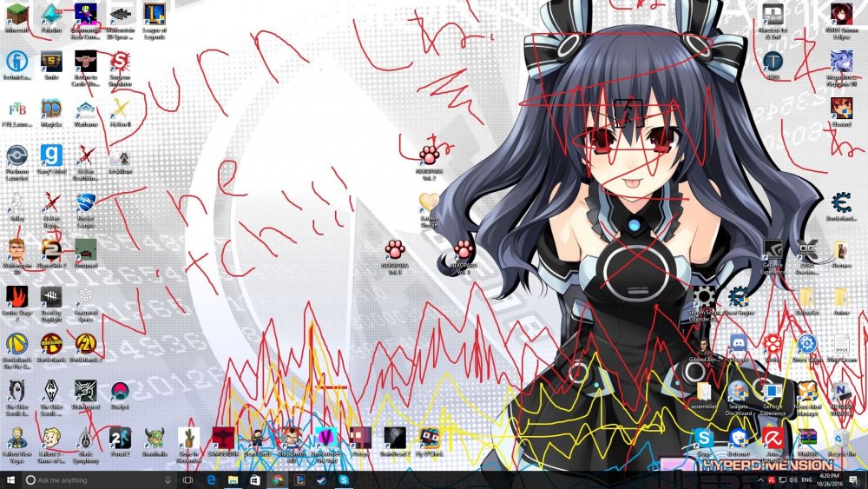Launch Warframe from the desktop
Image resolution: width=868 pixels, height=489 pixels.
pyautogui.click(x=86, y=109)
